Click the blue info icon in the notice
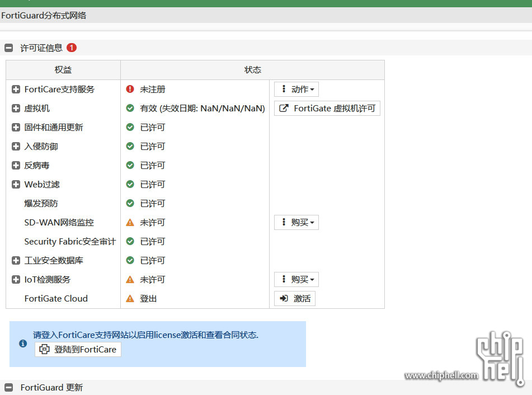Viewport: 532px width, 395px height. 23,344
